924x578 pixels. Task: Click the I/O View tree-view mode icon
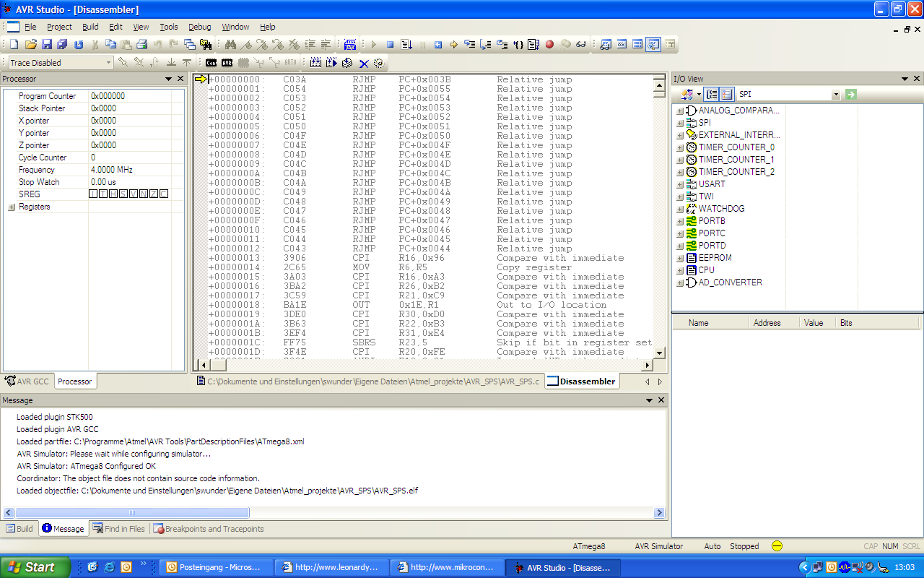click(x=712, y=95)
